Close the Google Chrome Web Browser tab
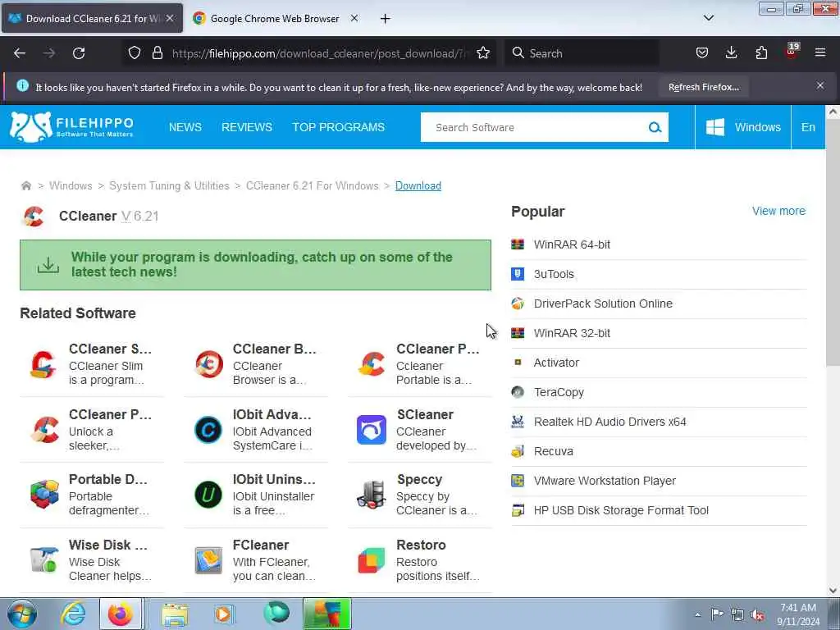Image resolution: width=840 pixels, height=630 pixels. point(354,18)
